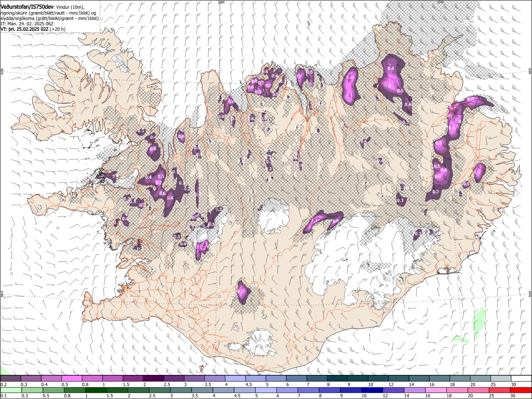Screen dimensions: 532x399
Task: Click the '1.0' snowfall value in the east
Action: [x=478, y=172]
